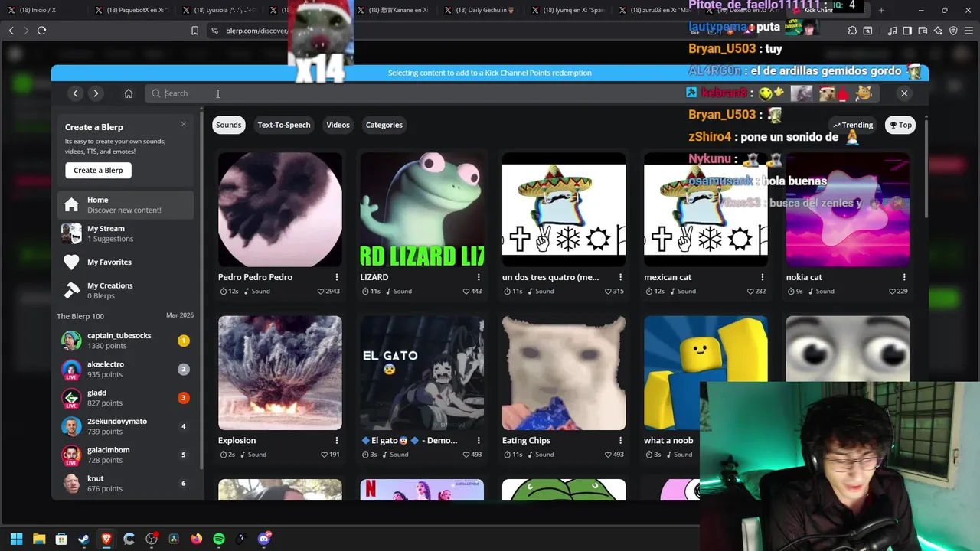Open Brave wallet icon
The width and height of the screenshot is (980, 551).
[x=923, y=31]
